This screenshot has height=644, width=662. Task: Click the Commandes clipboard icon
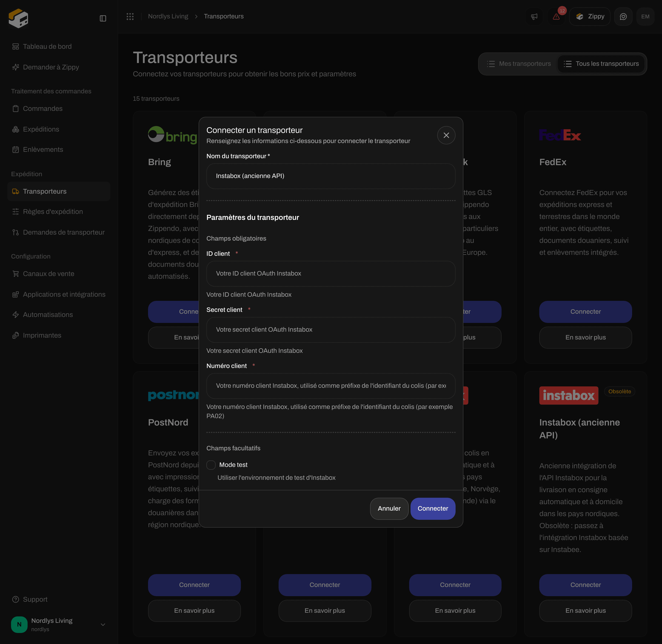16,109
